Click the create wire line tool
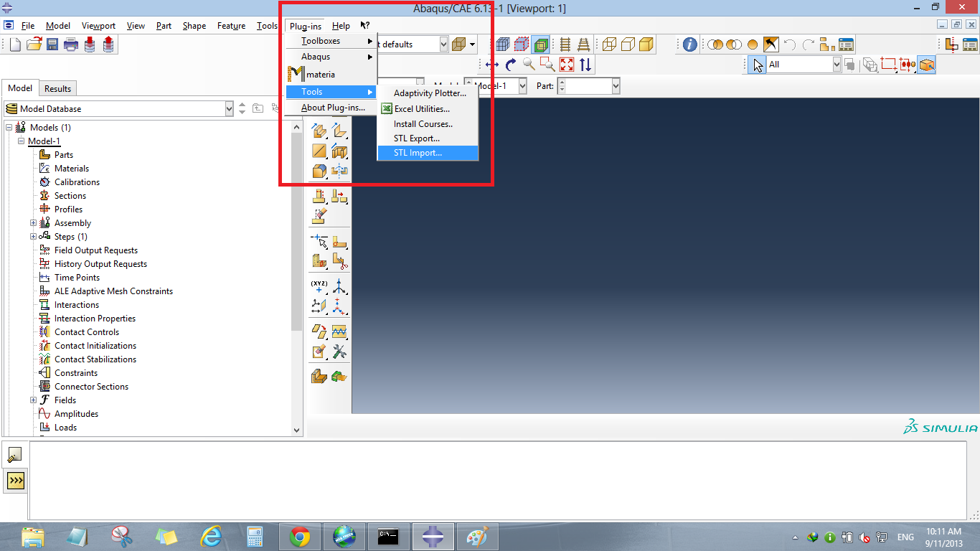 (x=319, y=152)
